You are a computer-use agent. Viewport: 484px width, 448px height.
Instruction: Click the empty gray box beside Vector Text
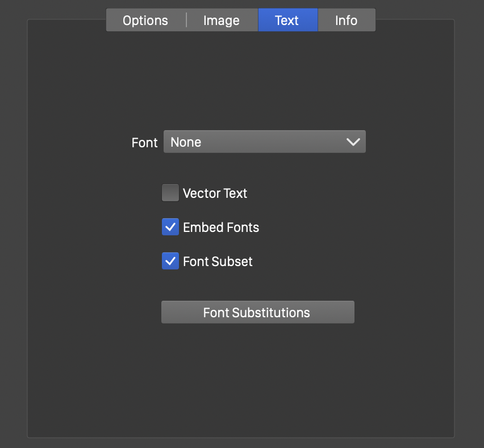coord(170,193)
